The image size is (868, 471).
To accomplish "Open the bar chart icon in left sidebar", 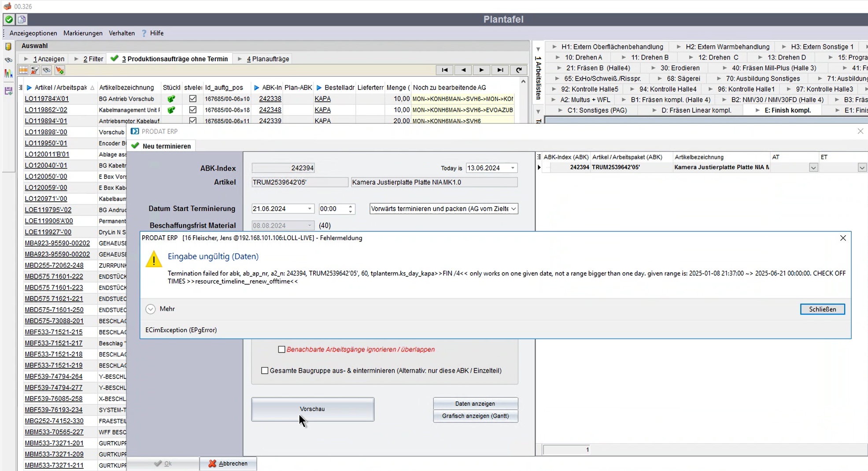I will [8, 74].
